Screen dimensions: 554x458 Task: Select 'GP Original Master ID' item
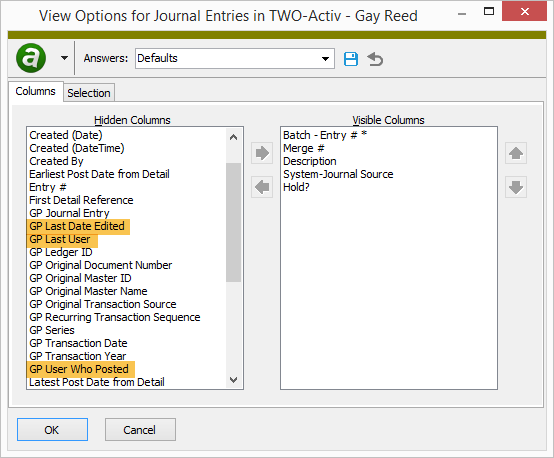point(81,278)
